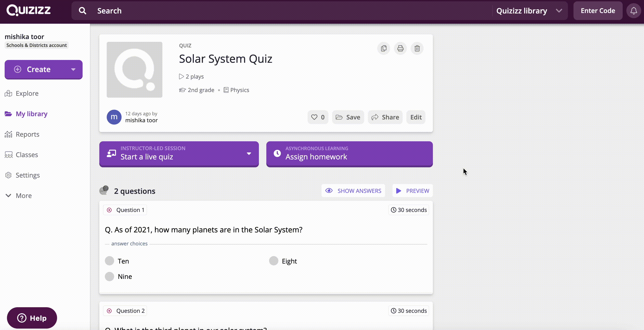Click the print quiz icon
This screenshot has width=644, height=330.
[x=400, y=48]
